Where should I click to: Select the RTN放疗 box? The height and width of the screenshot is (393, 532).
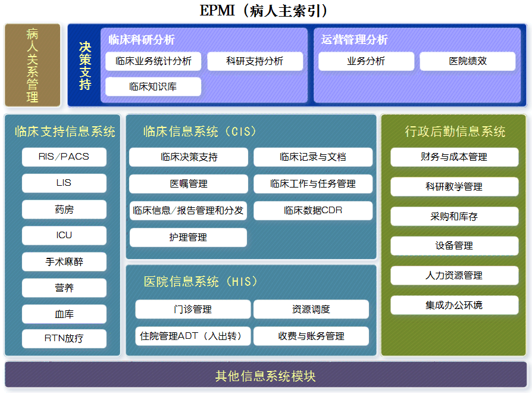point(64,338)
